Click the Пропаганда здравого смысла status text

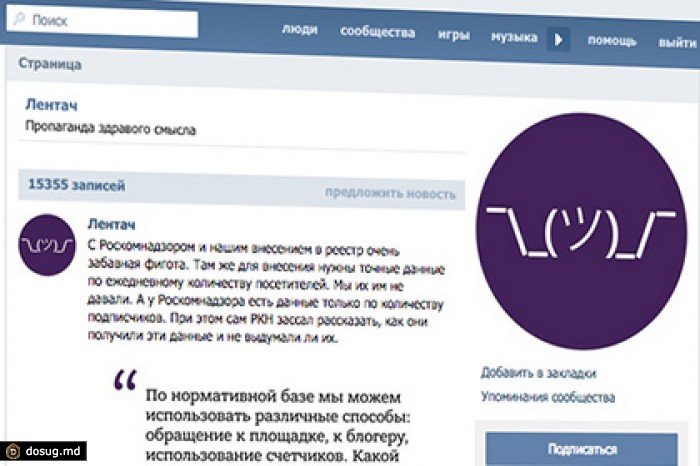coord(110,128)
